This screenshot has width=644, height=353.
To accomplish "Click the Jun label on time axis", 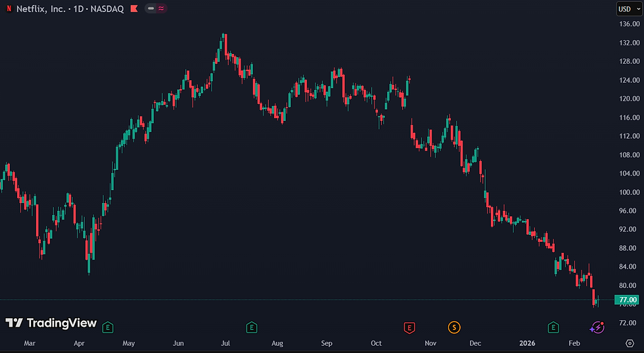I will pyautogui.click(x=178, y=343).
